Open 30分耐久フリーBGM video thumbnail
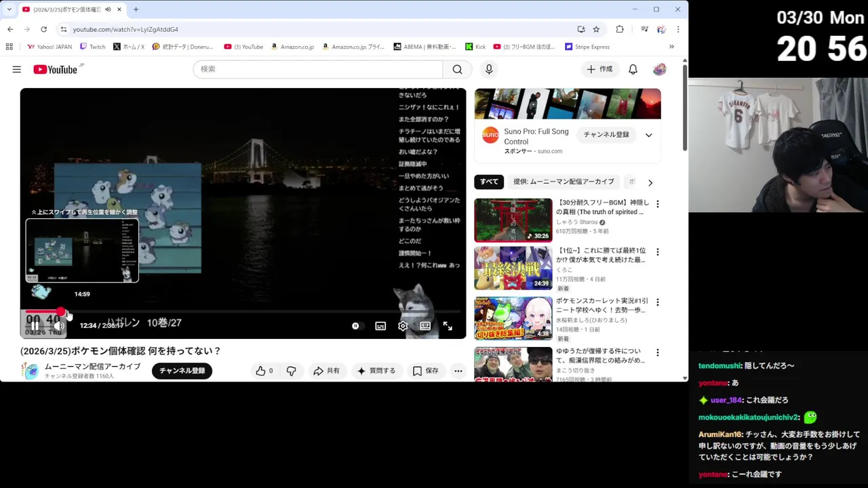This screenshot has height=488, width=868. (513, 220)
